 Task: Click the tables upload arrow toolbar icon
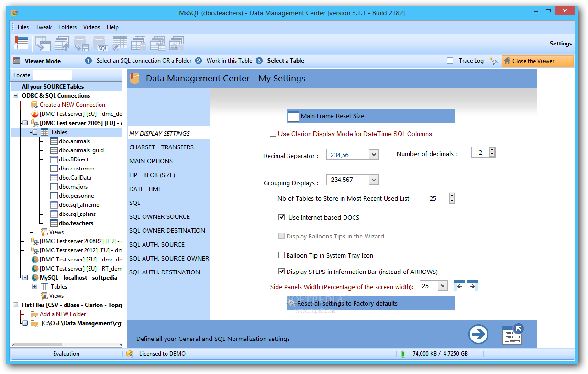(x=62, y=43)
